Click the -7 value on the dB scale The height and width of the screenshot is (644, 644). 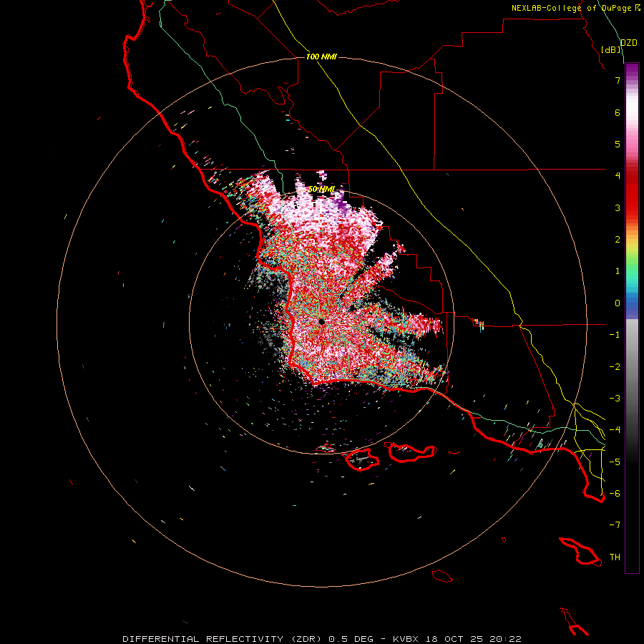(x=615, y=525)
